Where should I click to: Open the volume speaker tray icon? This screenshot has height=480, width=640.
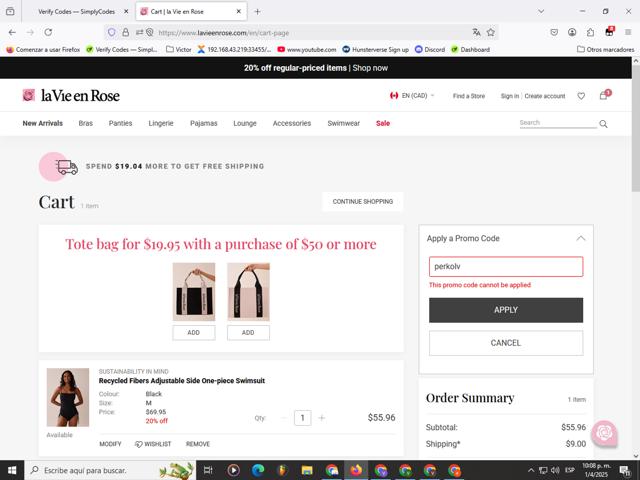(x=555, y=470)
